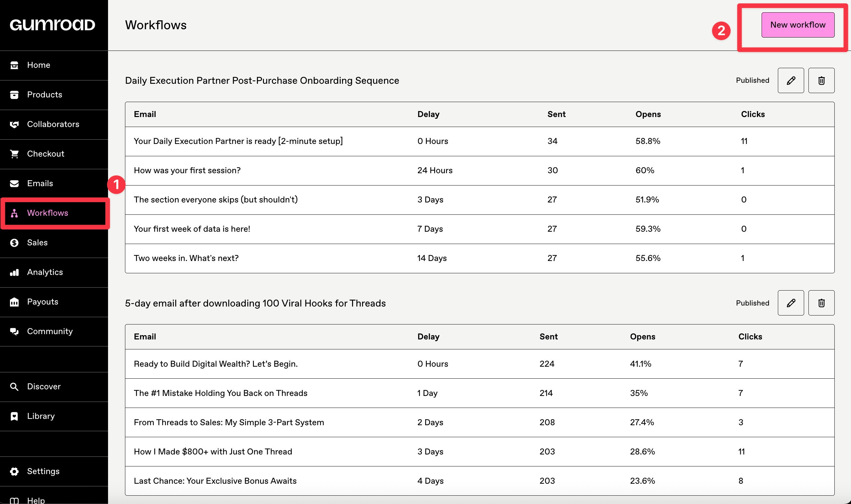Click the Home storefront icon in sidebar
Viewport: 851px width, 504px height.
(14, 65)
